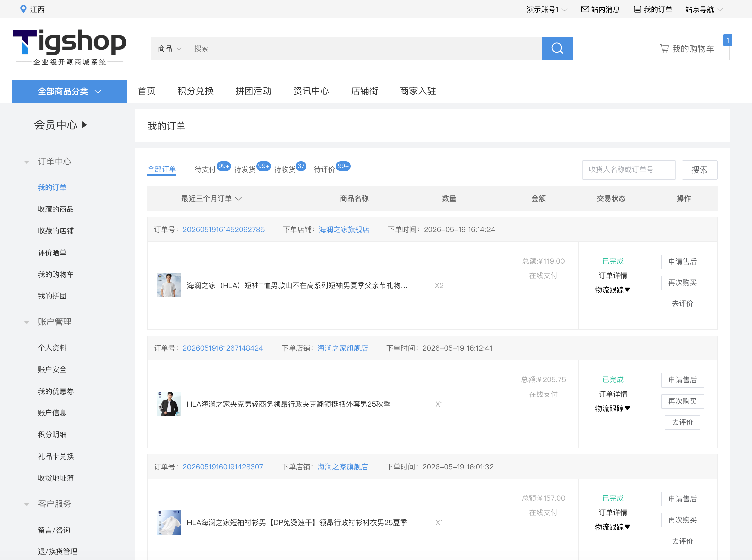
Task: Click the envelope icon for 站内消息
Action: pos(585,9)
